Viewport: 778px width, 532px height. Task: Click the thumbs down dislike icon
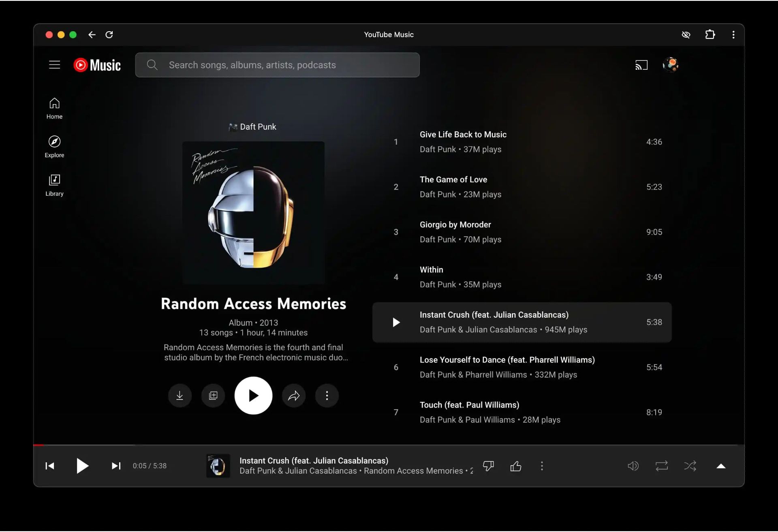point(488,466)
